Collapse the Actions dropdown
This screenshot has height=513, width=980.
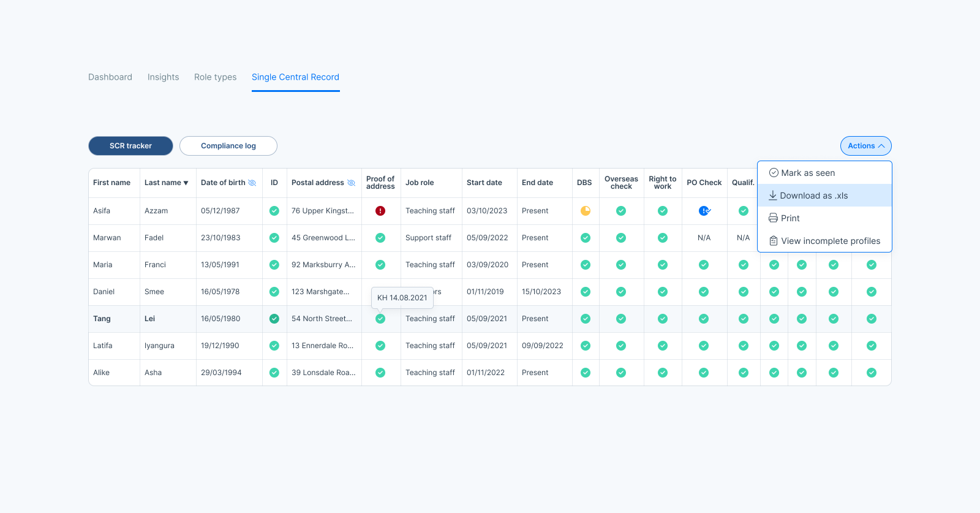pos(866,146)
